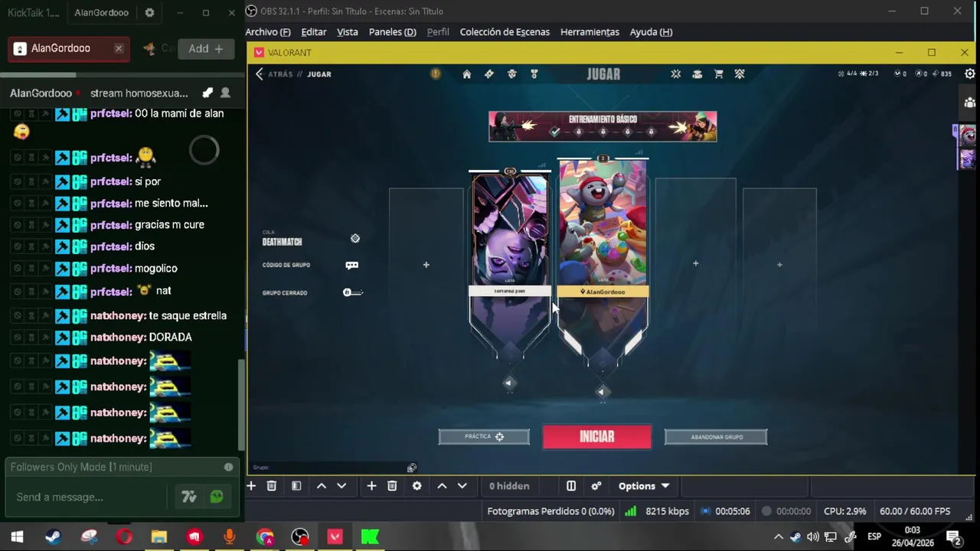980x551 pixels.
Task: Add a new OBS source with plus
Action: coord(371,486)
